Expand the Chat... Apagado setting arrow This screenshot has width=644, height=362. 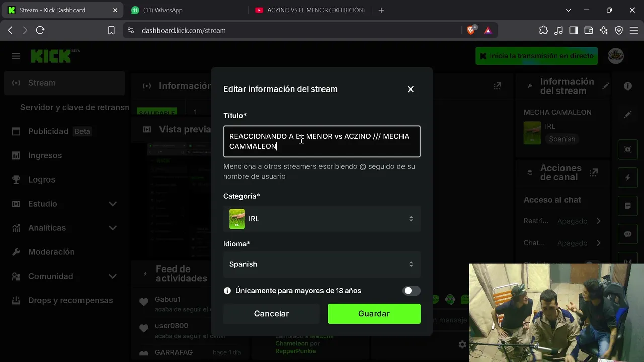coord(598,243)
